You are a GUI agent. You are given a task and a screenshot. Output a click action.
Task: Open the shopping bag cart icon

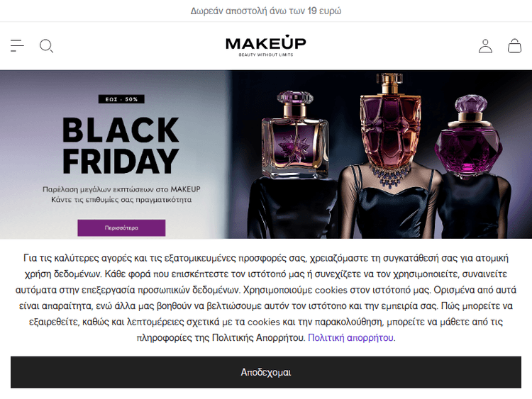coord(514,46)
